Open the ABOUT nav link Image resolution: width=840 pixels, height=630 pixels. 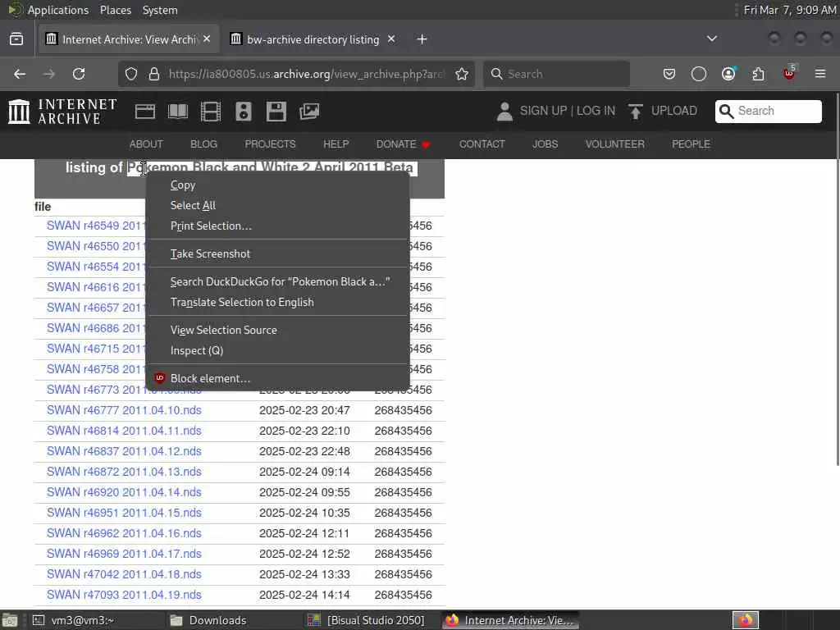click(146, 144)
